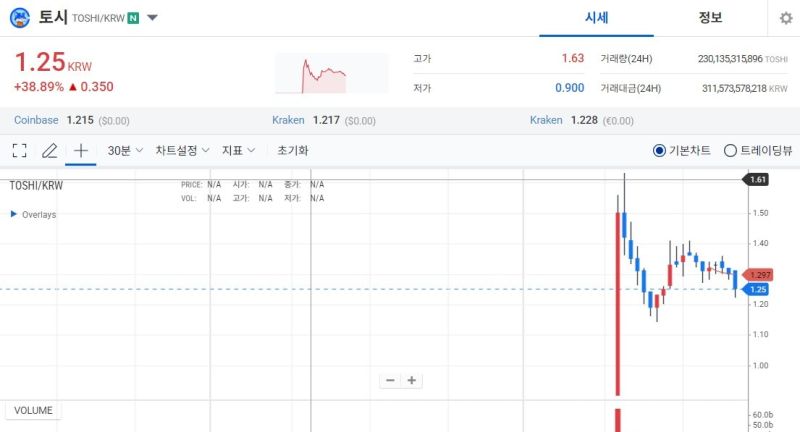This screenshot has height=432, width=800.
Task: Click the +38.89% change value
Action: point(39,87)
